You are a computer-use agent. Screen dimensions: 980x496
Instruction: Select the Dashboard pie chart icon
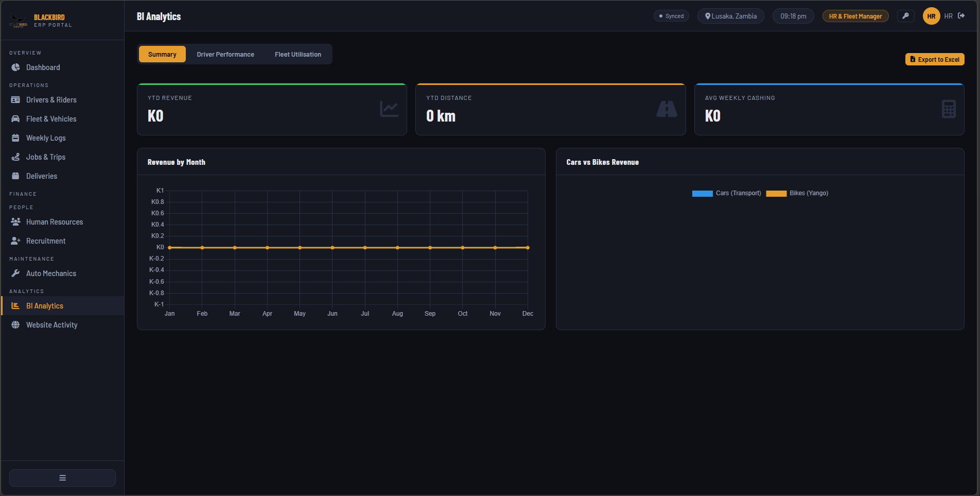coord(16,67)
